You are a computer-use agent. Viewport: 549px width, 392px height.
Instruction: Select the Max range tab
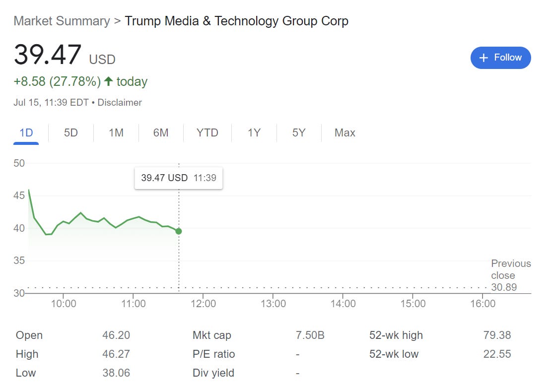pyautogui.click(x=345, y=133)
